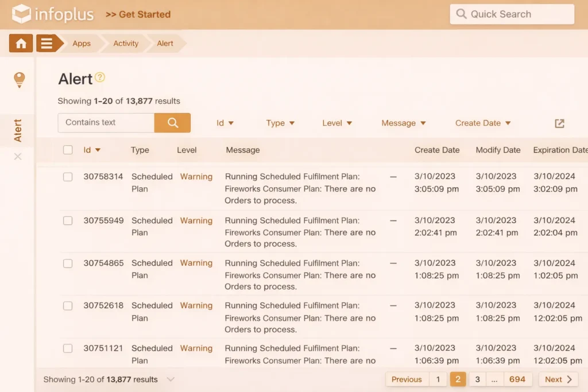Screen dimensions: 588x392
Task: Select the Activity breadcrumb item
Action: pos(125,43)
